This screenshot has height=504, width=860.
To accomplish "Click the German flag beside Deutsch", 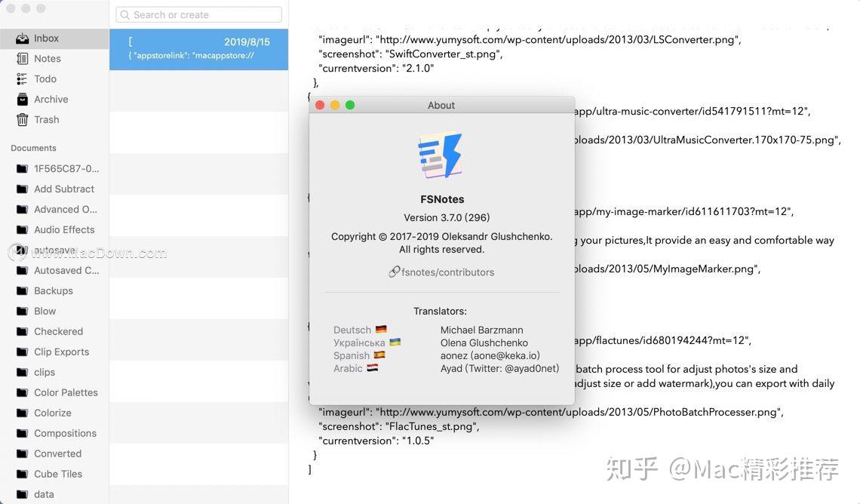I will pyautogui.click(x=379, y=329).
